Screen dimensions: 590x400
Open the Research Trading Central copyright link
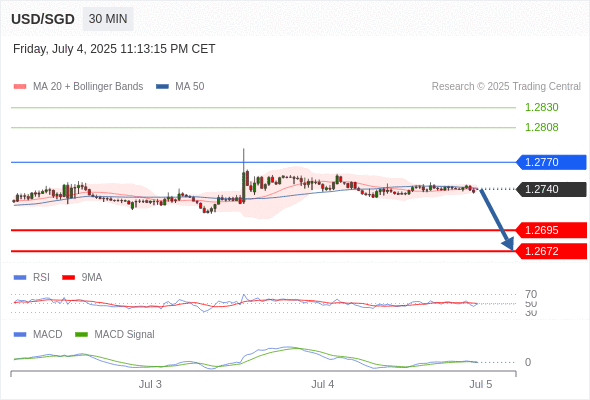click(x=506, y=87)
